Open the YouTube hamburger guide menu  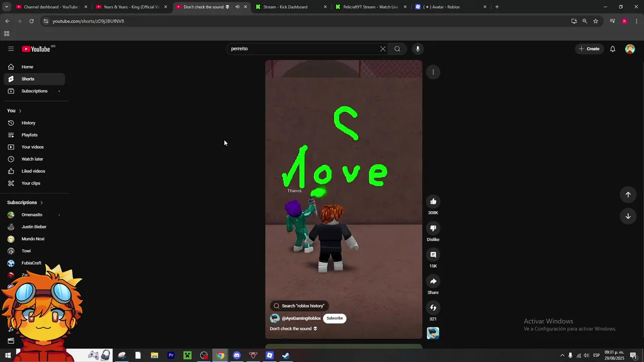click(x=11, y=49)
